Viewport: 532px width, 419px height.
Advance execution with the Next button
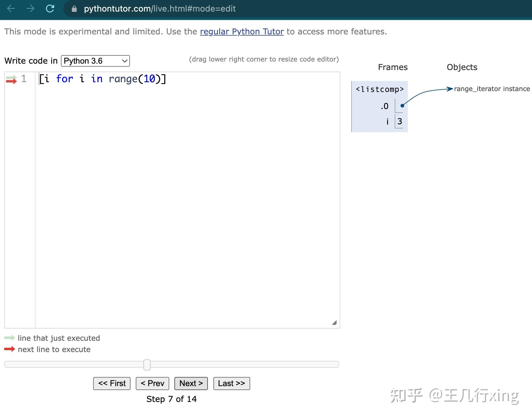[x=191, y=383]
